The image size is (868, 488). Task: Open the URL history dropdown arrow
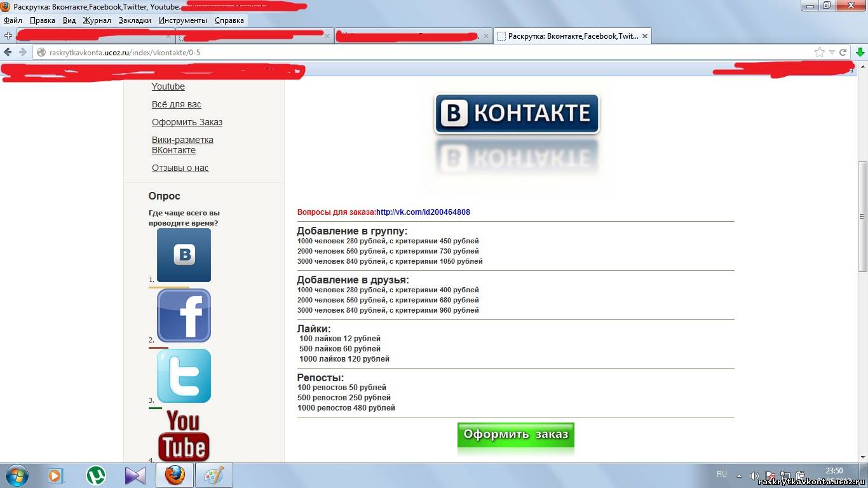pos(832,52)
